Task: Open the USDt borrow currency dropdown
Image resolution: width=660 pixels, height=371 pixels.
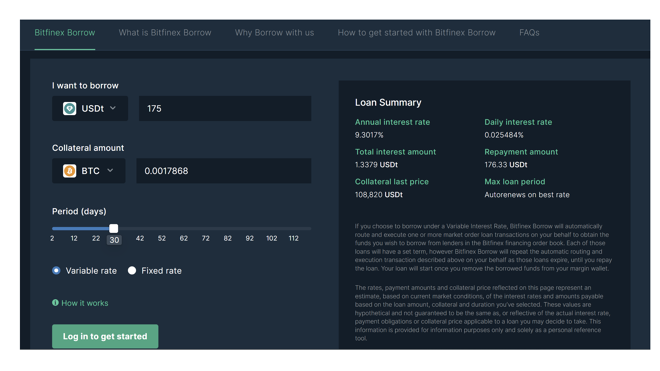Action: [90, 109]
